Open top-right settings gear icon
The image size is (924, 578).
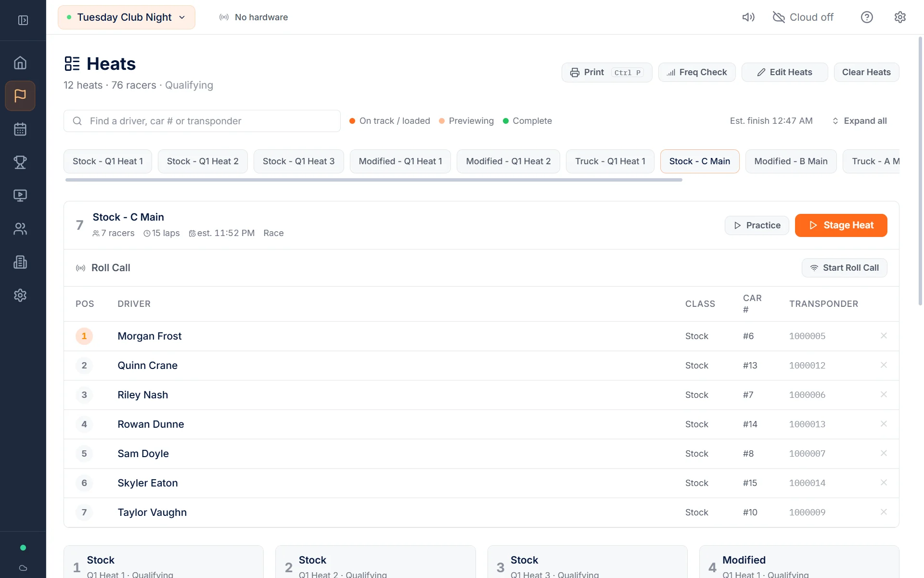tap(900, 17)
